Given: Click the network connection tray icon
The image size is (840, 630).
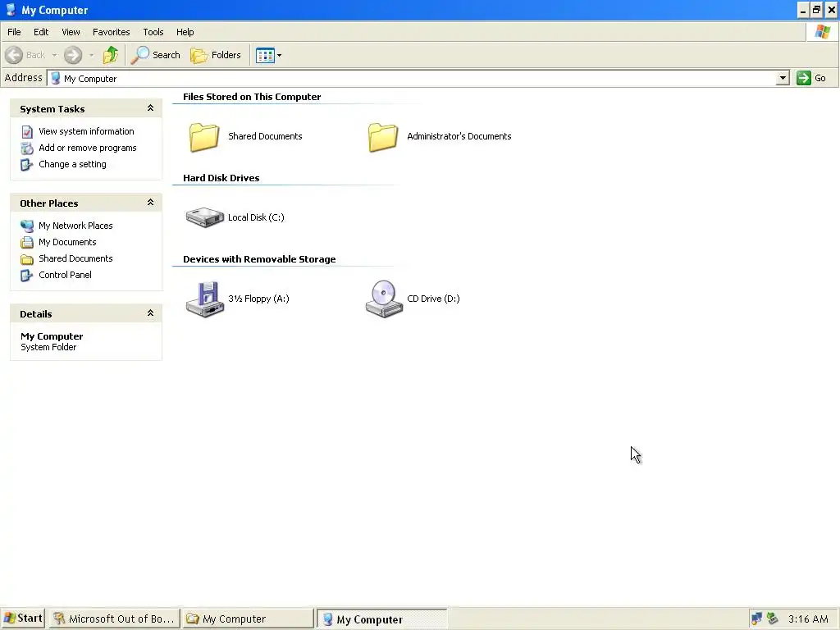Looking at the screenshot, I should click(756, 619).
